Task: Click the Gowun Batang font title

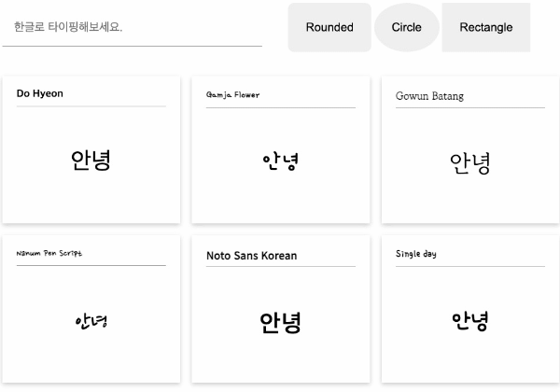Action: (x=429, y=96)
